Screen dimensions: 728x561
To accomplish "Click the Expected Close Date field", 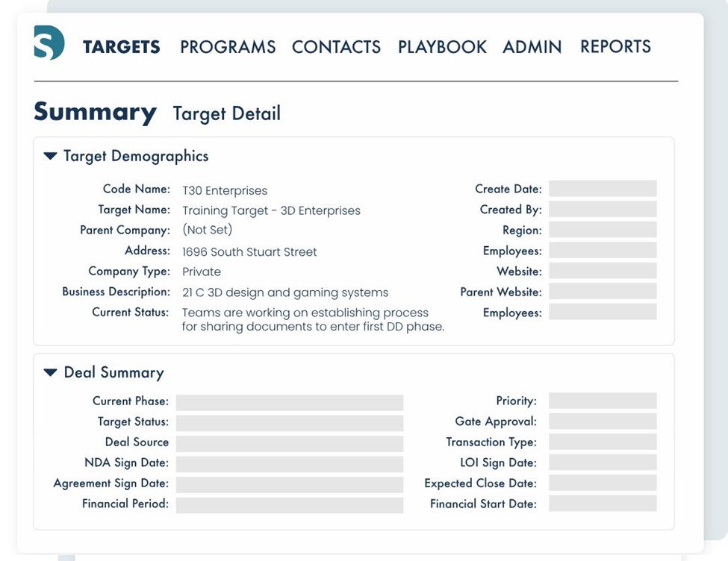I will tap(603, 483).
